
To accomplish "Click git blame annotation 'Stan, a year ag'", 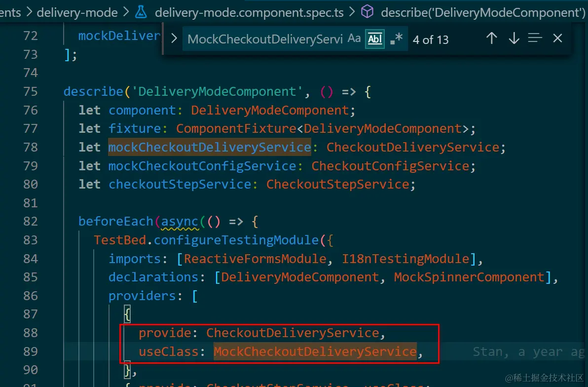I will click(529, 352).
